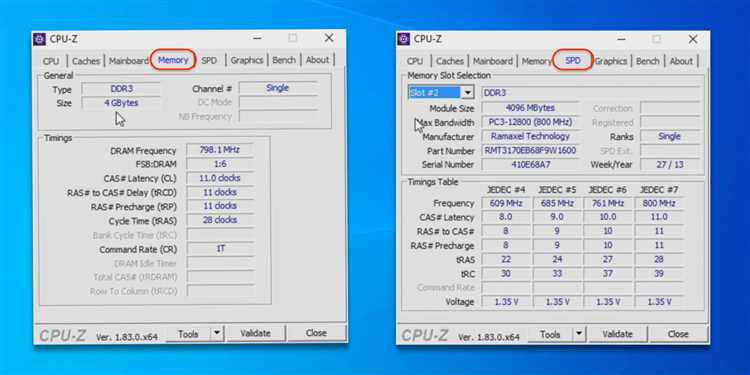Click DDR3 field beside slot selector
Viewport: 750px width, 375px height.
(x=590, y=93)
